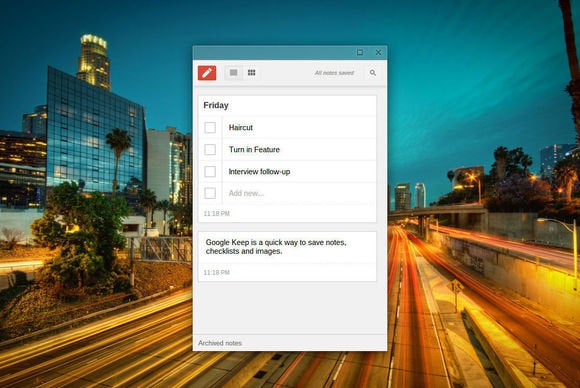580x388 pixels.
Task: Click the All notes saved status text
Action: [x=334, y=73]
